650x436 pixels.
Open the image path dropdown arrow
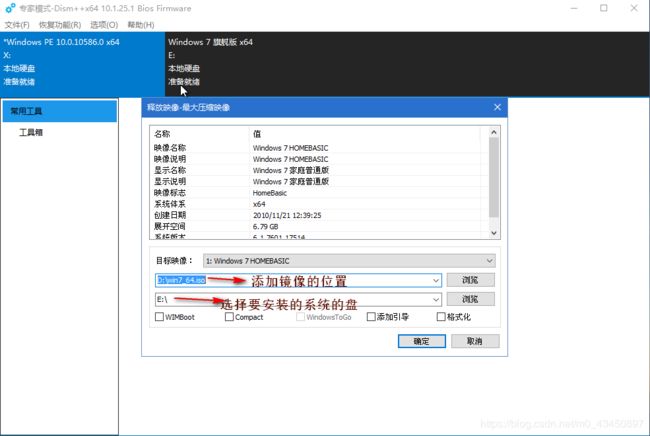pyautogui.click(x=436, y=281)
